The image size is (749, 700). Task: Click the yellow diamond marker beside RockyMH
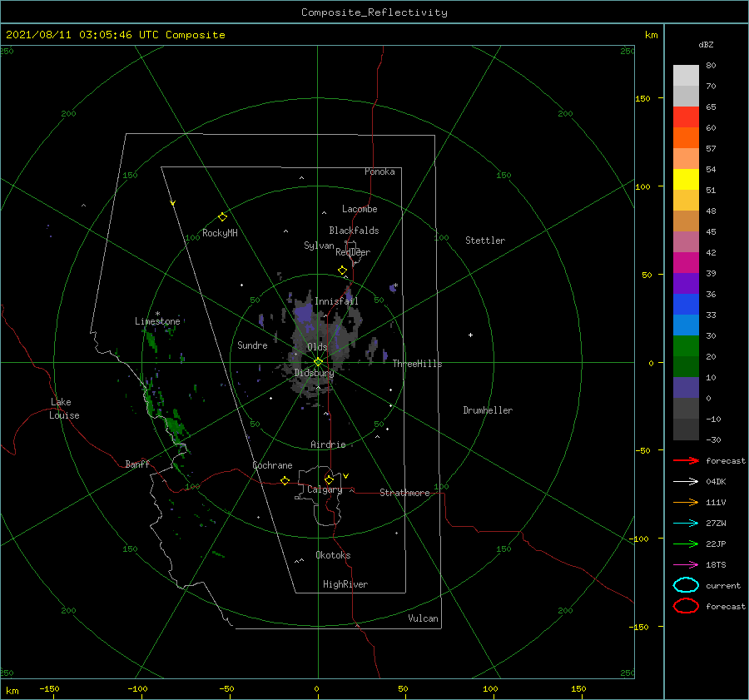(x=222, y=217)
